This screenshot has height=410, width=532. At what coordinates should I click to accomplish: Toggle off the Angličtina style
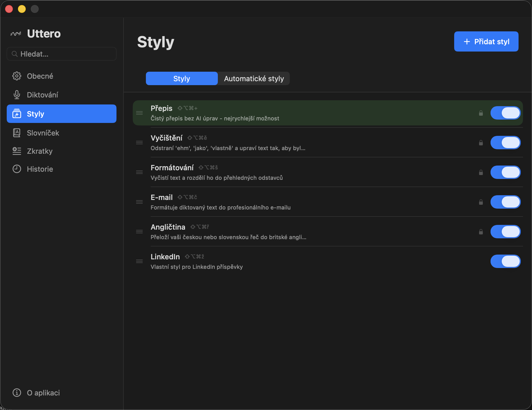click(505, 232)
